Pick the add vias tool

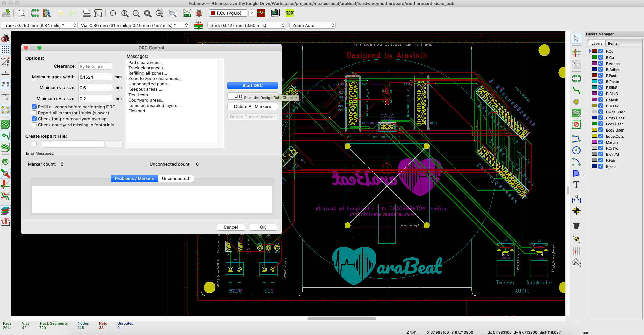pos(576,102)
